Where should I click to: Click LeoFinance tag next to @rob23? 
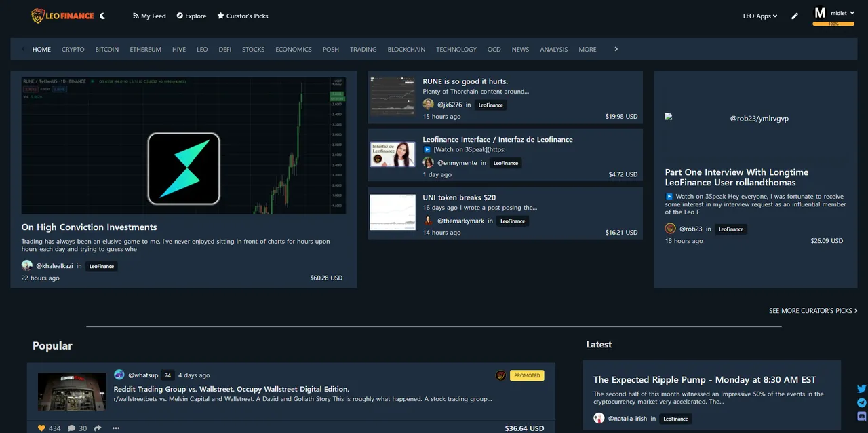click(x=731, y=229)
